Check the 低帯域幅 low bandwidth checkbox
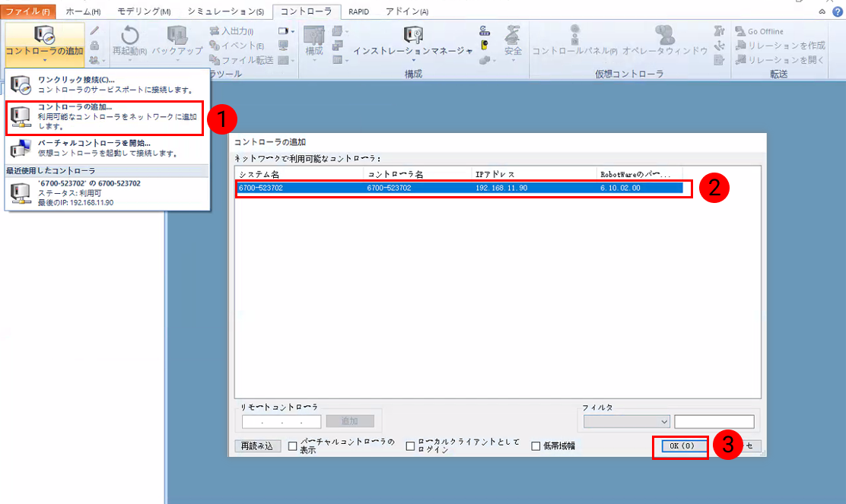Image resolution: width=846 pixels, height=504 pixels. tap(536, 445)
